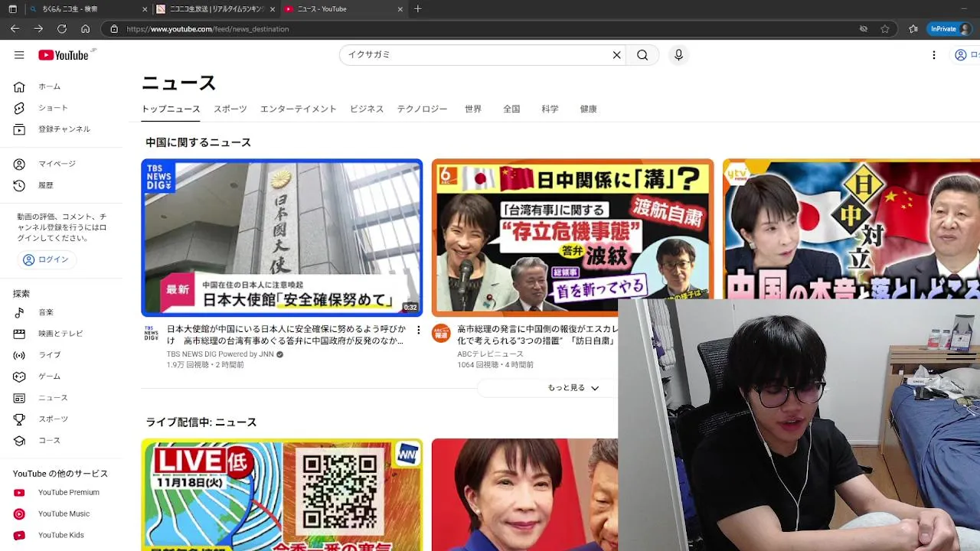Open a new browser tab

click(417, 9)
